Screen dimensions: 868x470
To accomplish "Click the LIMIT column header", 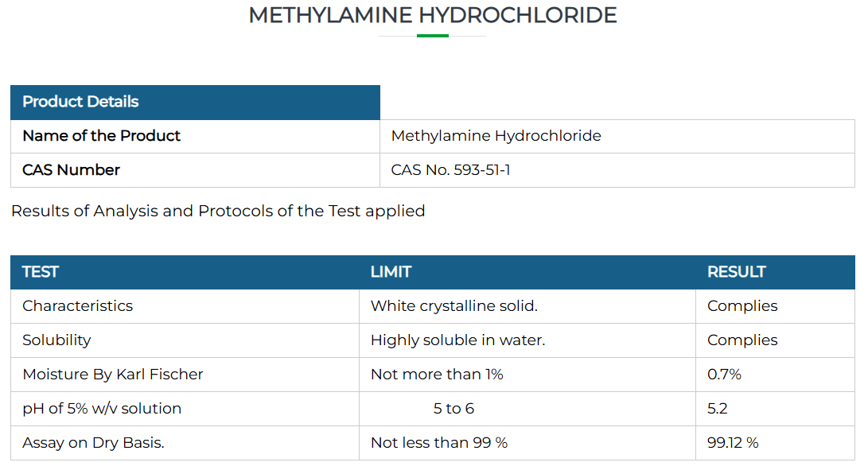I will (391, 272).
